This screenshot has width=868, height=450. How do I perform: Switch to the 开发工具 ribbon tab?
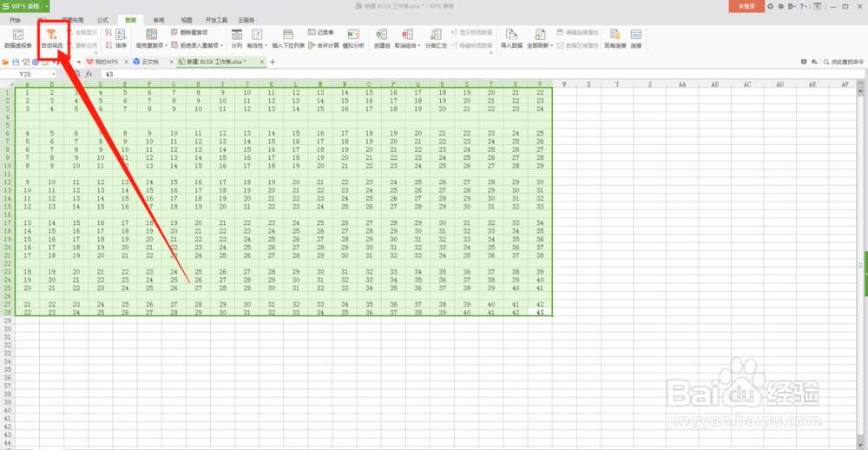[x=215, y=19]
